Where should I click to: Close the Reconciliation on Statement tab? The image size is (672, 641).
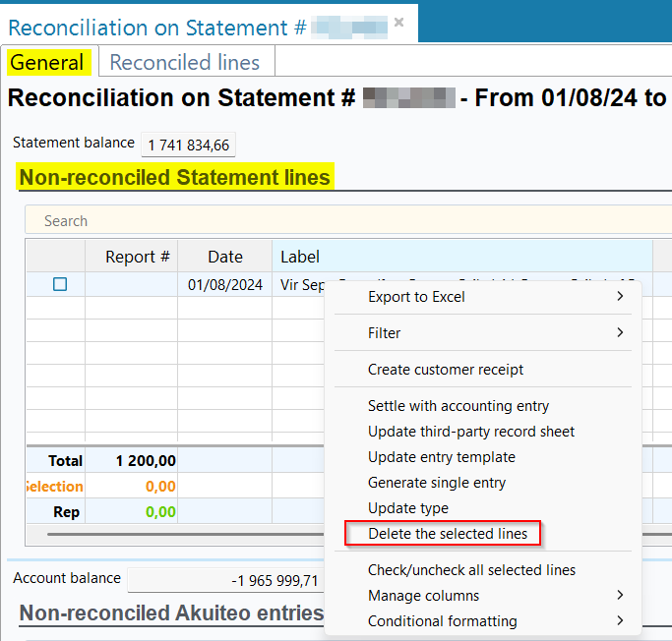click(398, 22)
